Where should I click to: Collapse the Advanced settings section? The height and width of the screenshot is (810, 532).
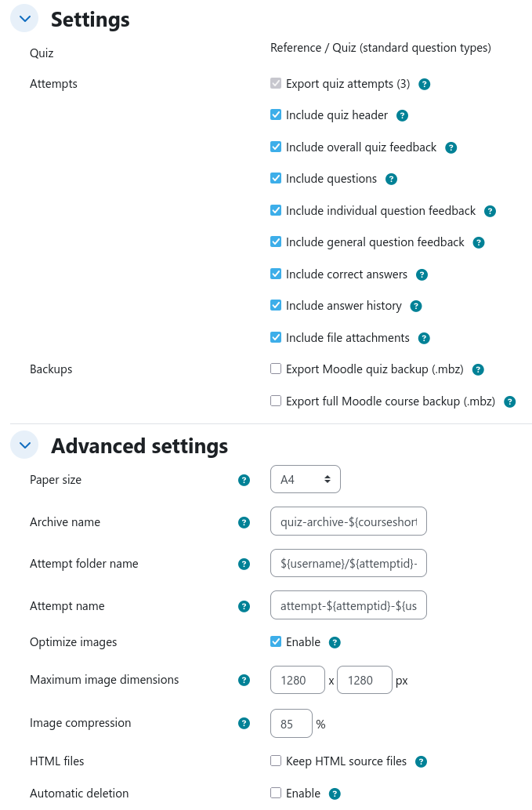[24, 445]
